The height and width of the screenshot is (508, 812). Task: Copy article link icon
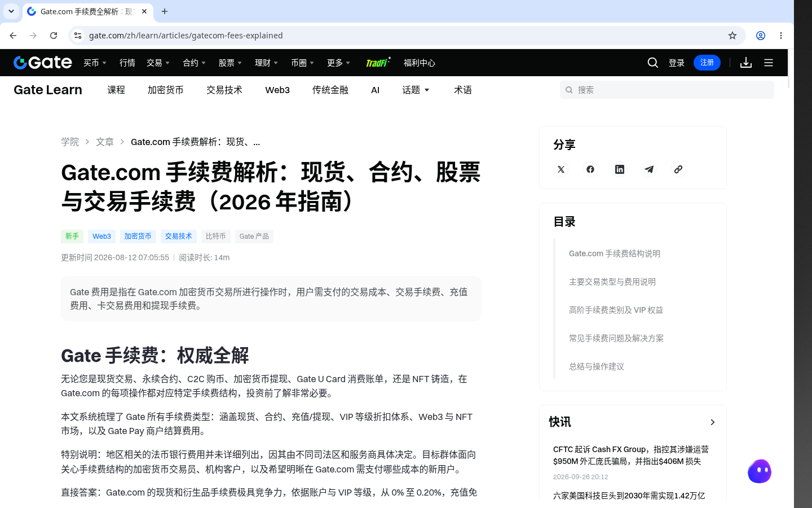678,169
